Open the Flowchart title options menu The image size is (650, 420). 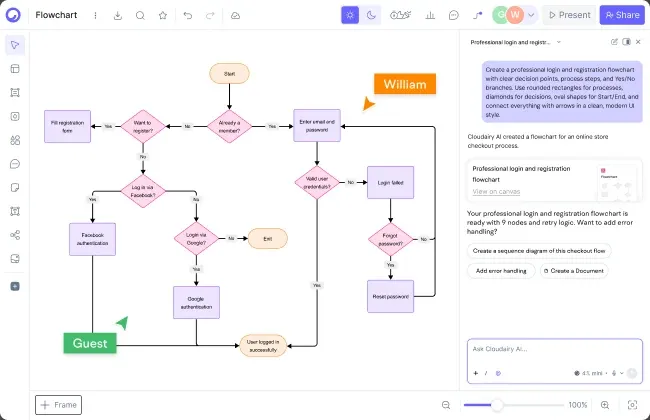click(x=95, y=15)
